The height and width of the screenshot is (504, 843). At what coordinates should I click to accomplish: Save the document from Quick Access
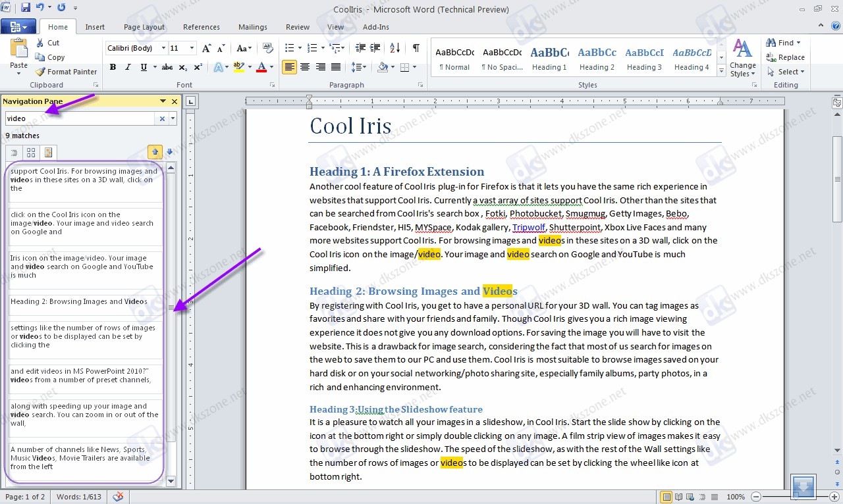pos(26,8)
